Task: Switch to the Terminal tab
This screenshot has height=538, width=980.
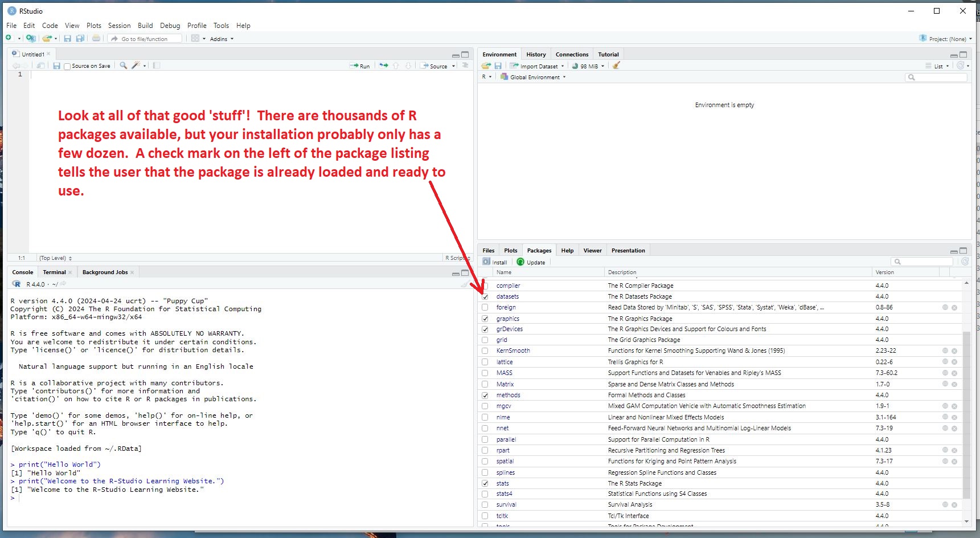Action: tap(54, 272)
